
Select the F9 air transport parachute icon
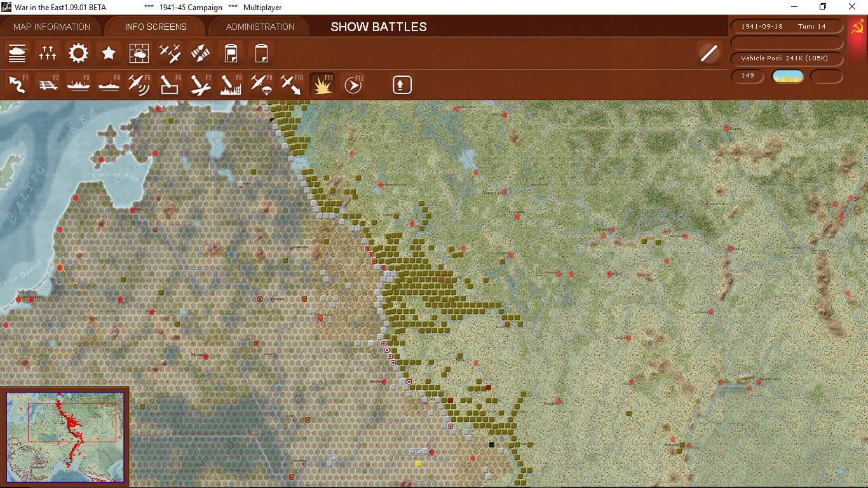click(261, 84)
